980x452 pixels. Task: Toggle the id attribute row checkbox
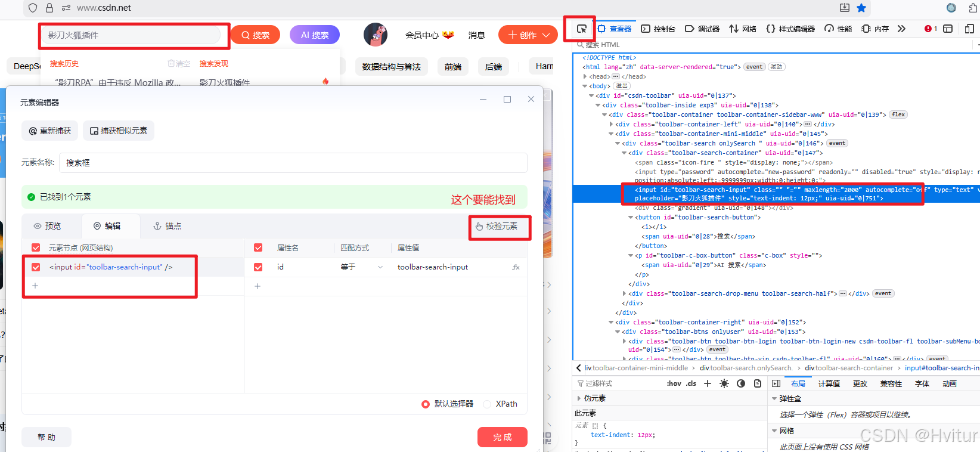(x=258, y=267)
